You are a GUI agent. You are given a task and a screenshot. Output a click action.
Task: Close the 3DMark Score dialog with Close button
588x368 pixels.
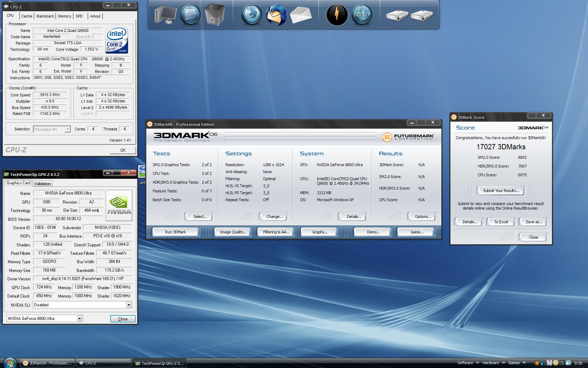(533, 237)
